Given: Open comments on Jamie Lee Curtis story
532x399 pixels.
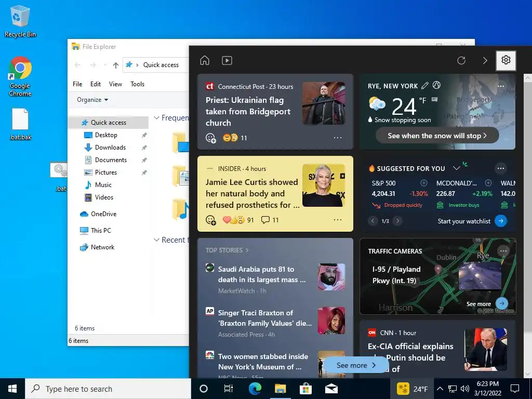Looking at the screenshot, I should point(270,220).
